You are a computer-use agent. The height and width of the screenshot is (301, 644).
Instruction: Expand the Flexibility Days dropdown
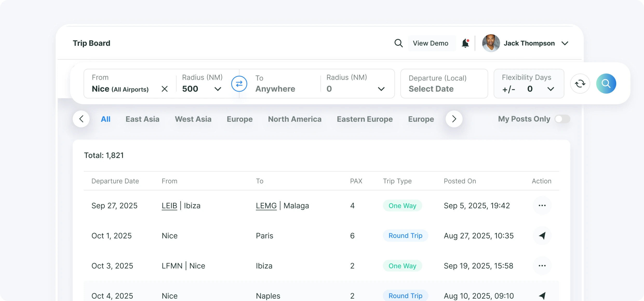551,89
